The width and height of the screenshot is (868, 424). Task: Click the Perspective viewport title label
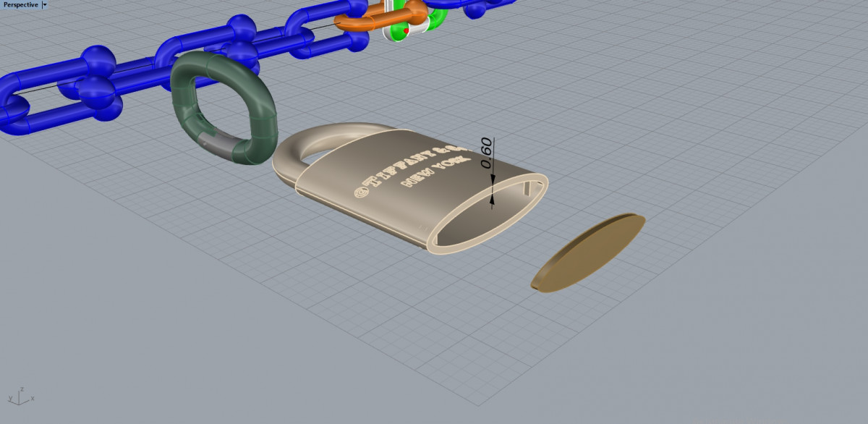tap(20, 4)
